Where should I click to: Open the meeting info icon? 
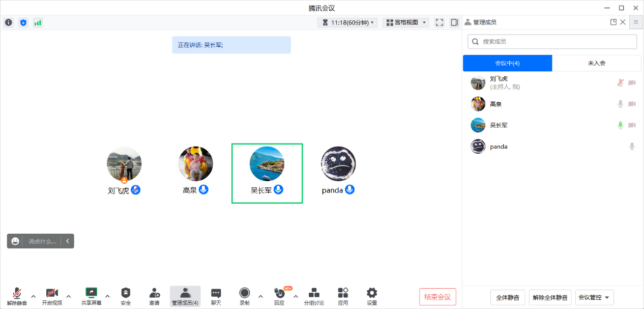click(x=9, y=22)
